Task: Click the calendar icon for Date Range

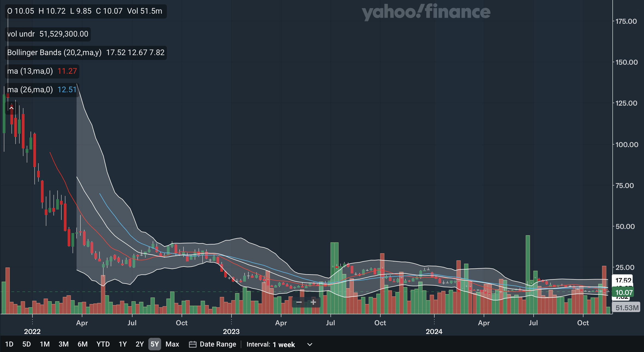Action: click(x=192, y=344)
